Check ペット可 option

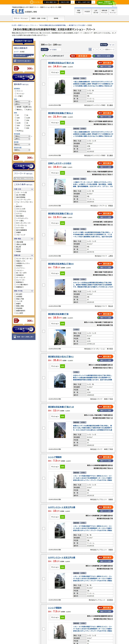tap(15, 301)
